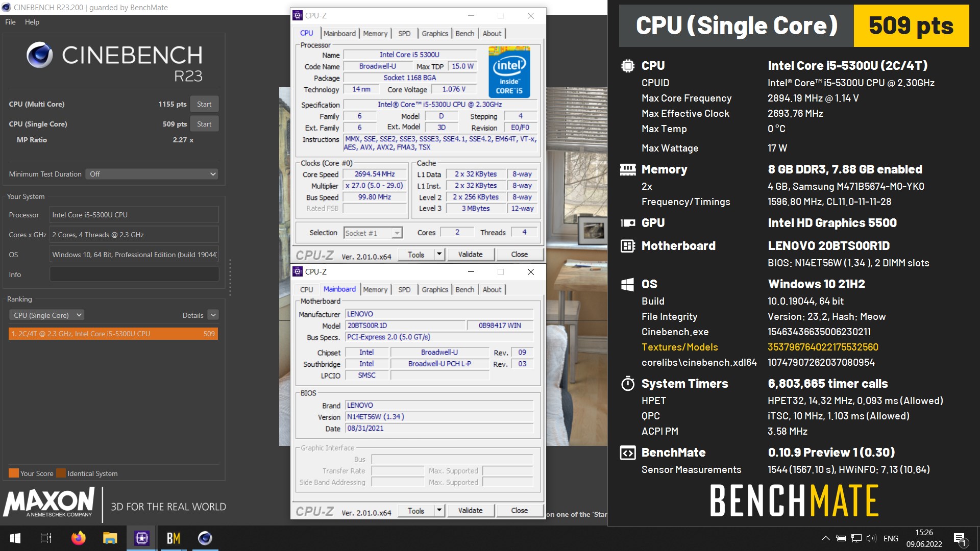Screen dimensions: 980x551
Task: Click the BenchMate code bracket icon
Action: click(x=628, y=453)
